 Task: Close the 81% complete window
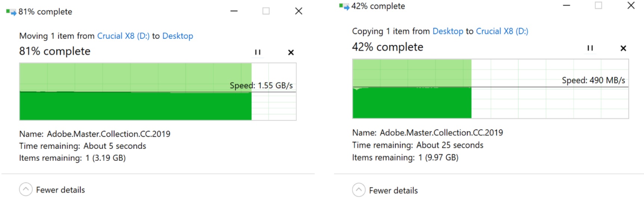[299, 11]
